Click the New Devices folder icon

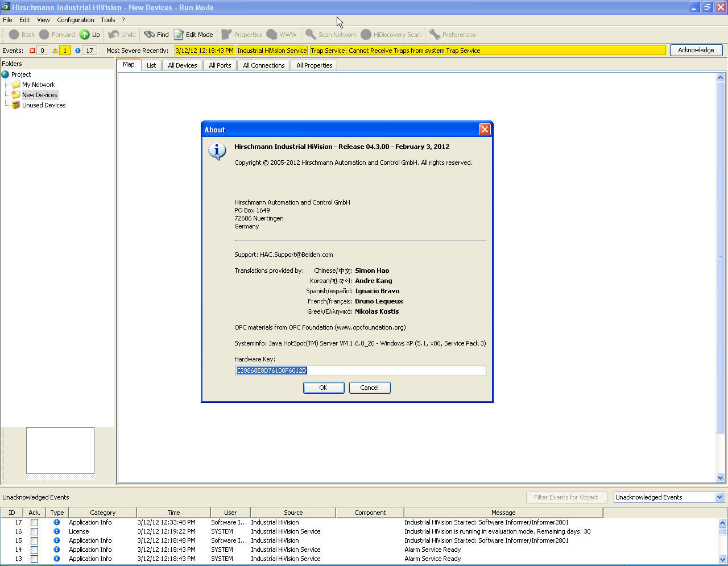16,95
